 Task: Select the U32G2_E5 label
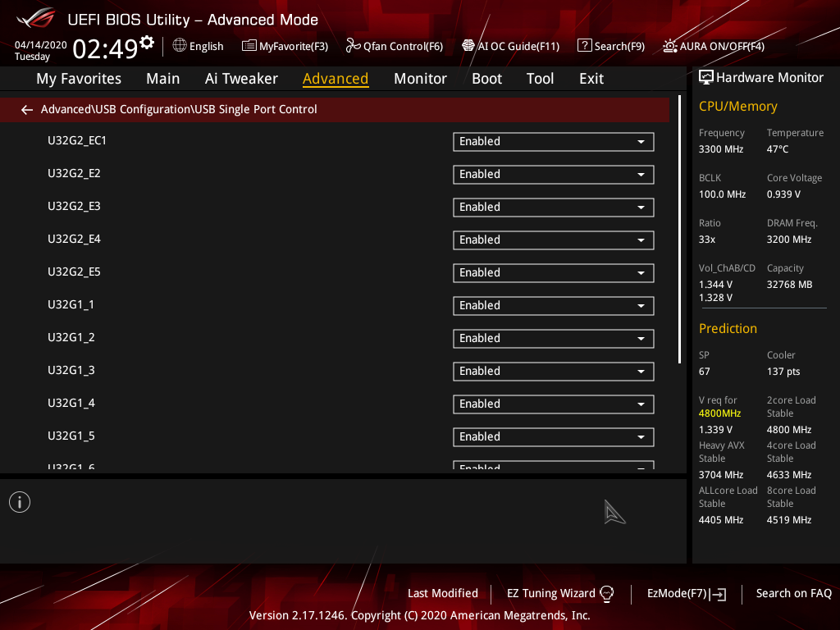(74, 272)
